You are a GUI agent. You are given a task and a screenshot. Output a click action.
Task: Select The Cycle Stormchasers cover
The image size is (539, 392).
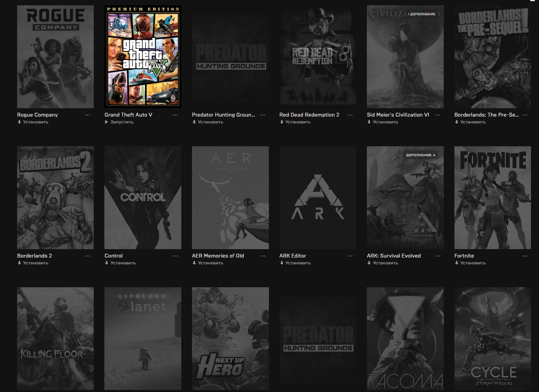493,339
